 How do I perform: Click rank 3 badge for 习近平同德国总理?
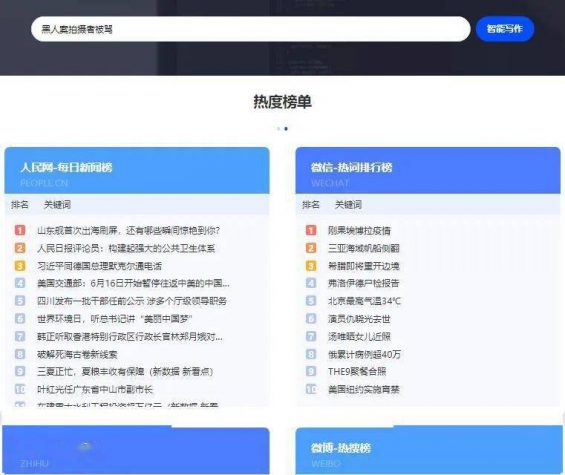click(x=20, y=266)
